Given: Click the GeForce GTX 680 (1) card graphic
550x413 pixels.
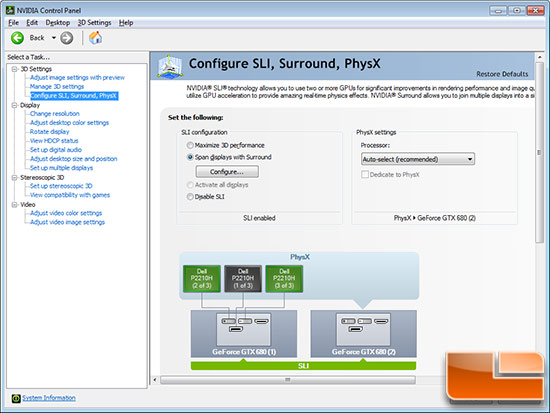Looking at the screenshot, I should tap(244, 334).
